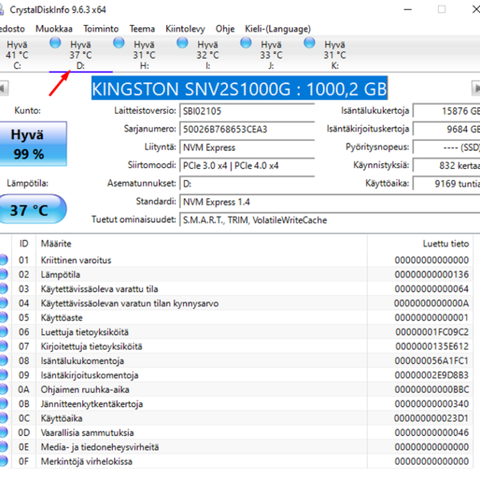Screen dimensions: 480x480
Task: Open the Teema menu
Action: (142, 29)
